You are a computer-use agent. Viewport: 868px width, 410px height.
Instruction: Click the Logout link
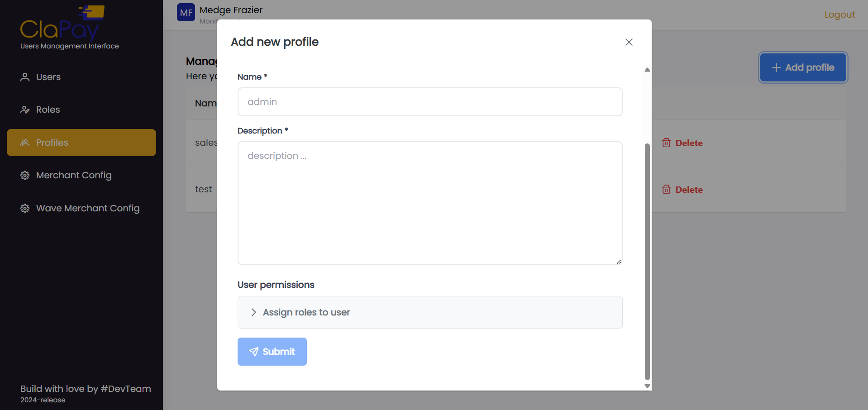(839, 14)
